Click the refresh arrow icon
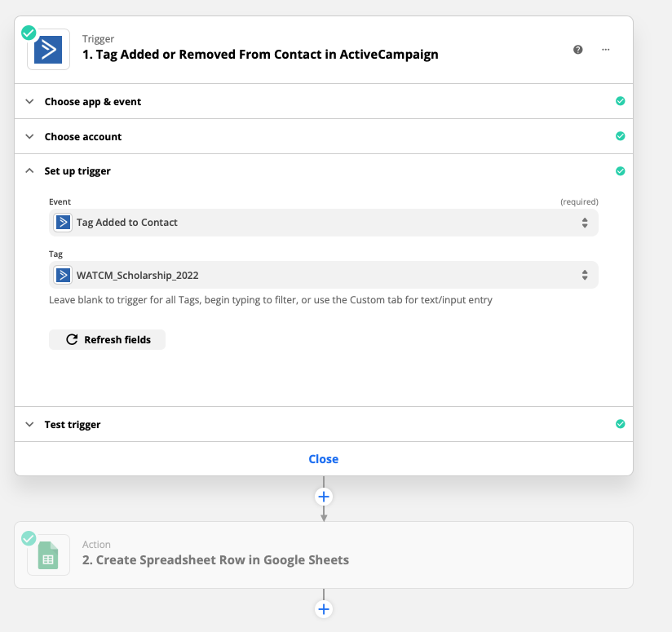This screenshot has width=672, height=632. click(x=72, y=339)
